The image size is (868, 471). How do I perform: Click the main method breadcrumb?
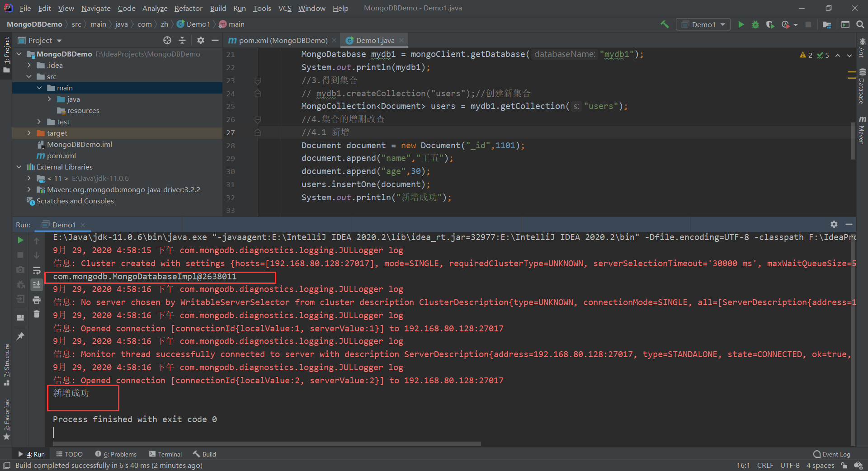point(231,24)
